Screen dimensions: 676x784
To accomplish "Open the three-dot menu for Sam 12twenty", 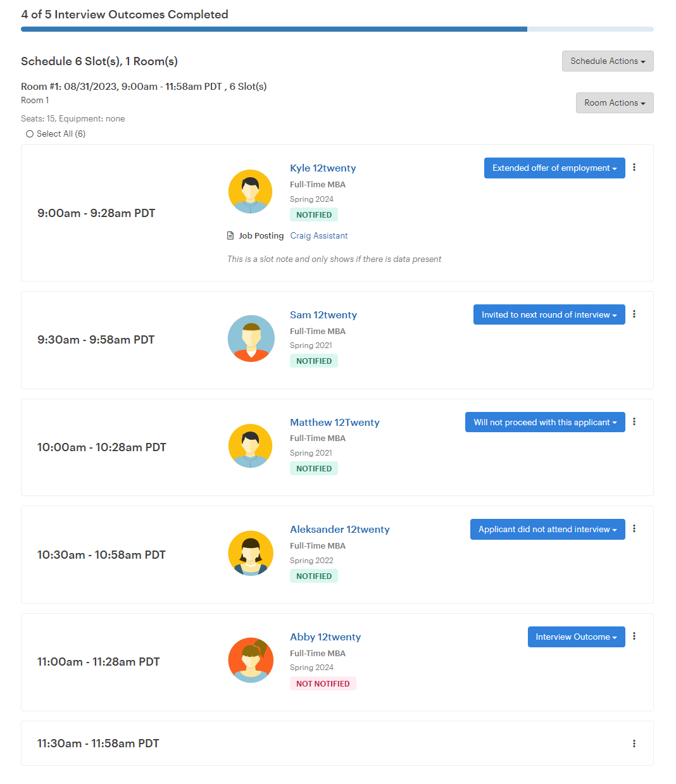I will coord(634,314).
